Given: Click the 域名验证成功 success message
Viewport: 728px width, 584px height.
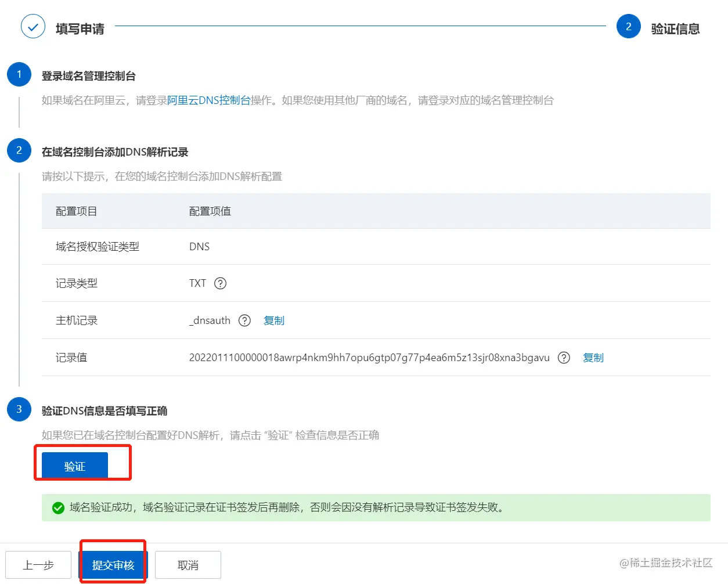Looking at the screenshot, I should pyautogui.click(x=288, y=507).
